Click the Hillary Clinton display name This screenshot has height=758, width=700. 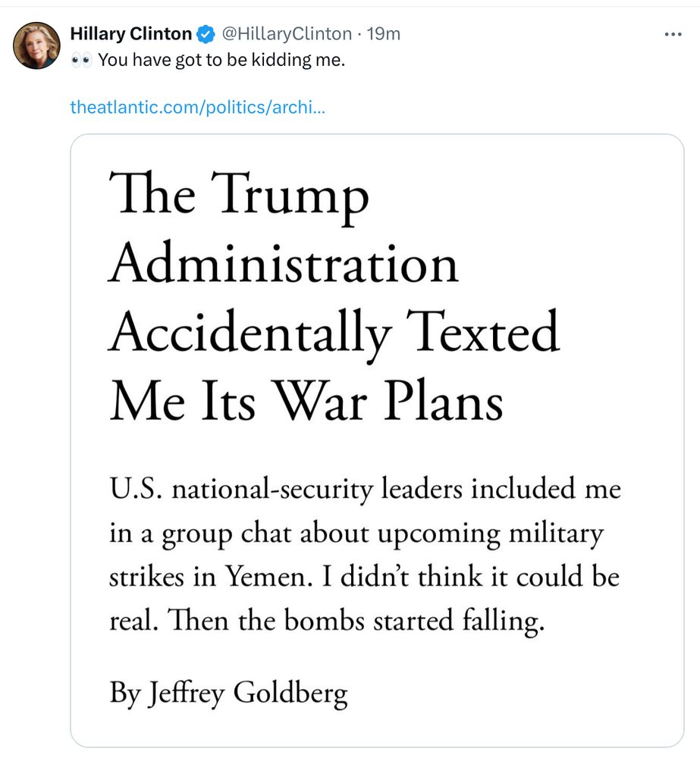pos(131,33)
